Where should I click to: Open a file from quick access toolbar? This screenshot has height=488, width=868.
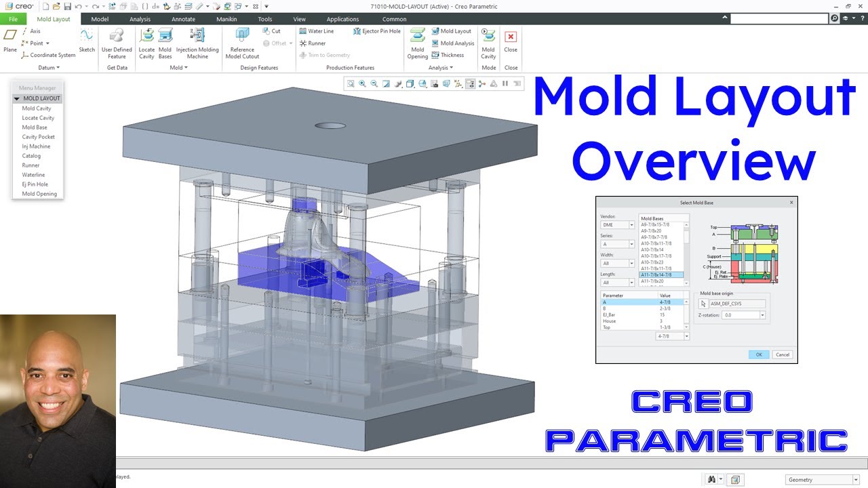[x=56, y=6]
